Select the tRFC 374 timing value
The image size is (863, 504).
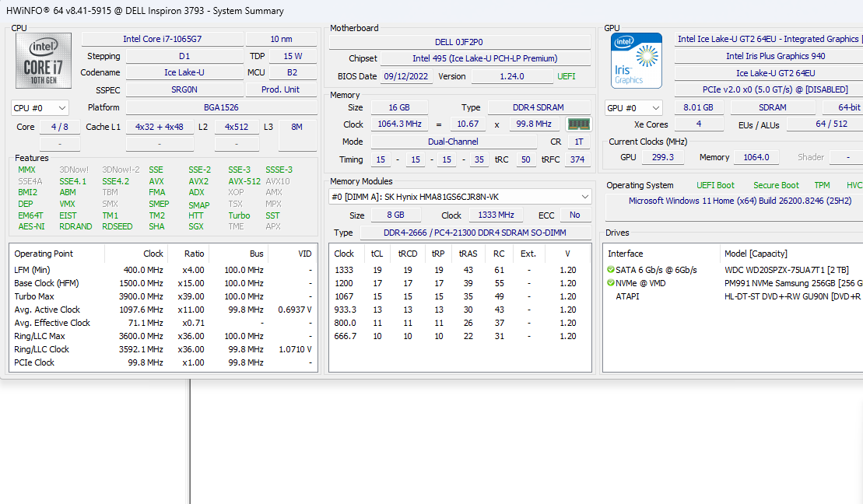[577, 159]
